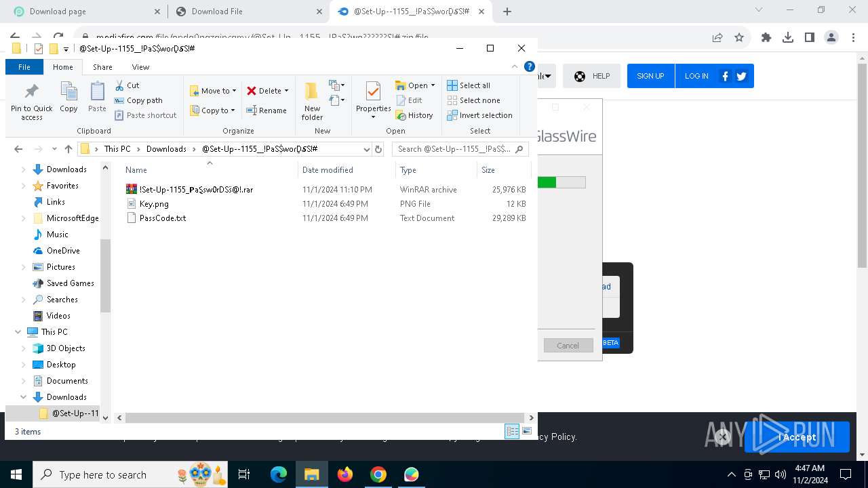Switch to details view layout icon
This screenshot has height=488, width=868.
tap(512, 431)
